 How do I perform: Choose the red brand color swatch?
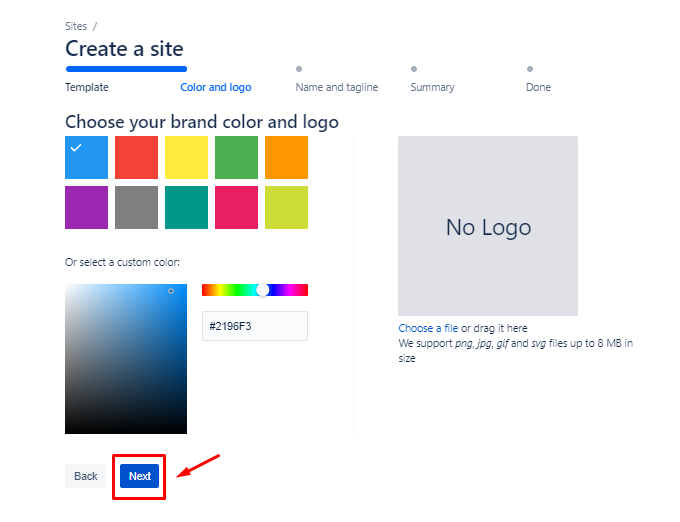click(x=136, y=157)
